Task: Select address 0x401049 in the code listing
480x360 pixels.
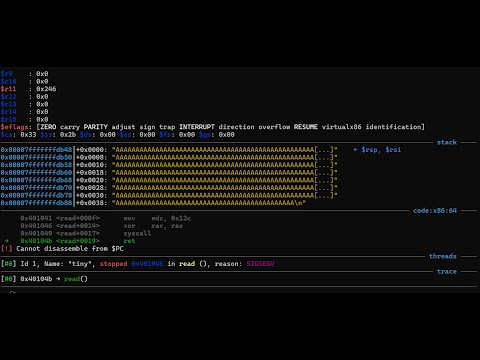Action: click(36, 233)
